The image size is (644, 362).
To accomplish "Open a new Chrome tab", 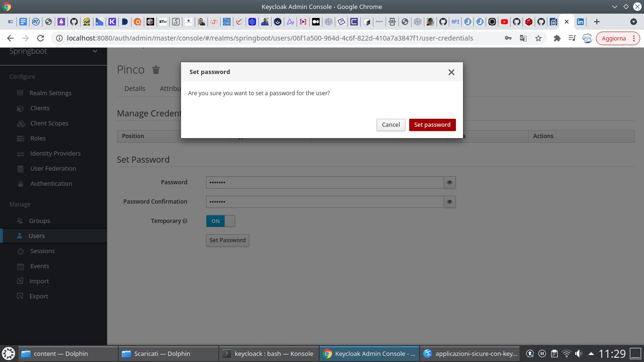I will (597, 22).
